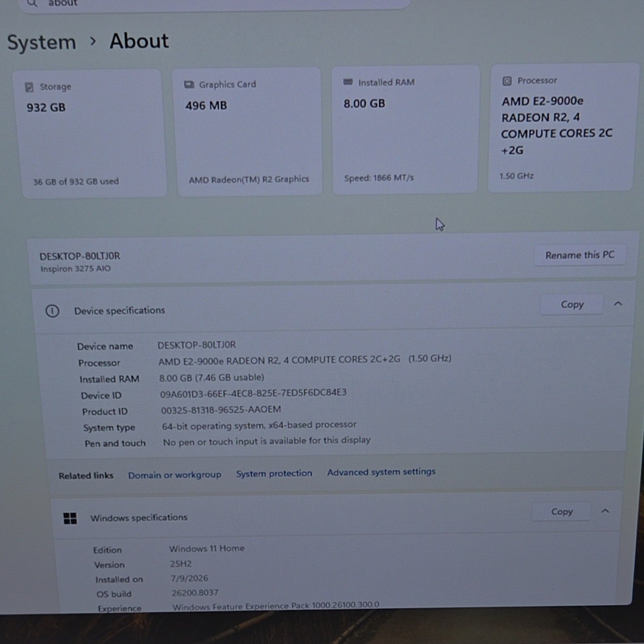644x644 pixels.
Task: Select 'Windows Feature Experience Pack' text
Action: 276,605
